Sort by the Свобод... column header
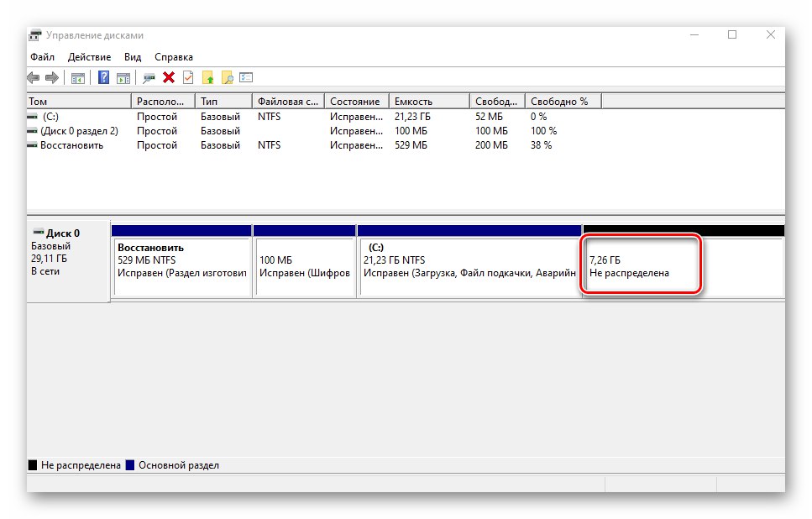Image resolution: width=812 pixels, height=519 pixels. tap(497, 102)
